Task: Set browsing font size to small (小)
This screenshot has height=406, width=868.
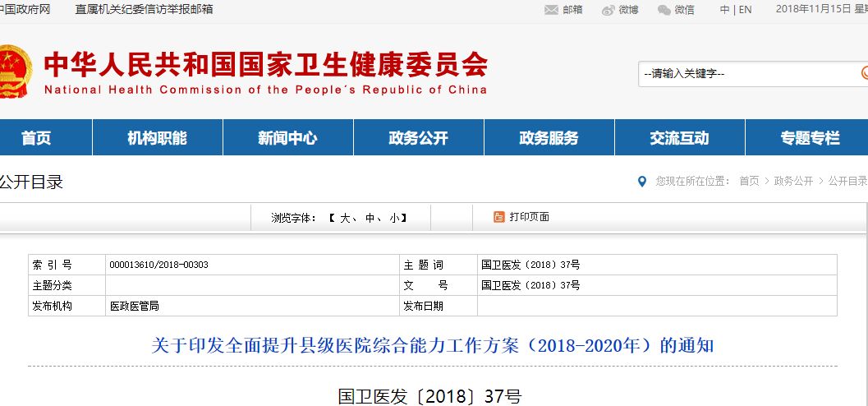Action: (394, 218)
